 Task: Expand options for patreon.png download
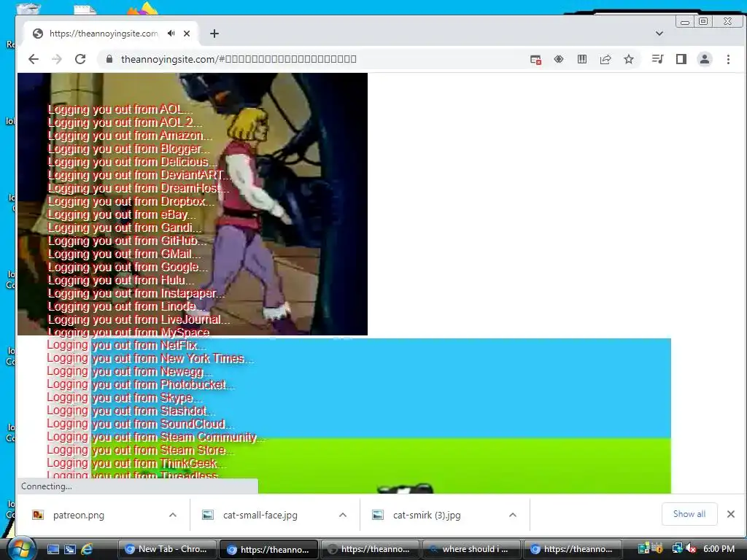(x=173, y=515)
